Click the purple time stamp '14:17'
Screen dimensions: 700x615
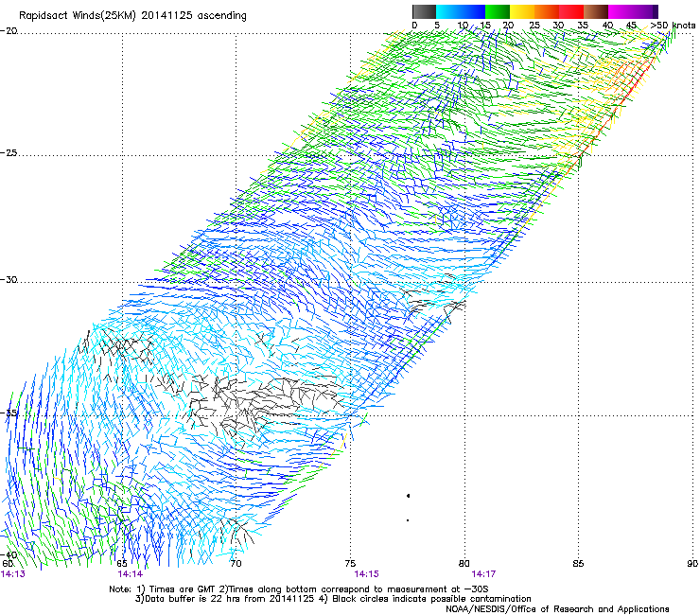click(x=484, y=574)
